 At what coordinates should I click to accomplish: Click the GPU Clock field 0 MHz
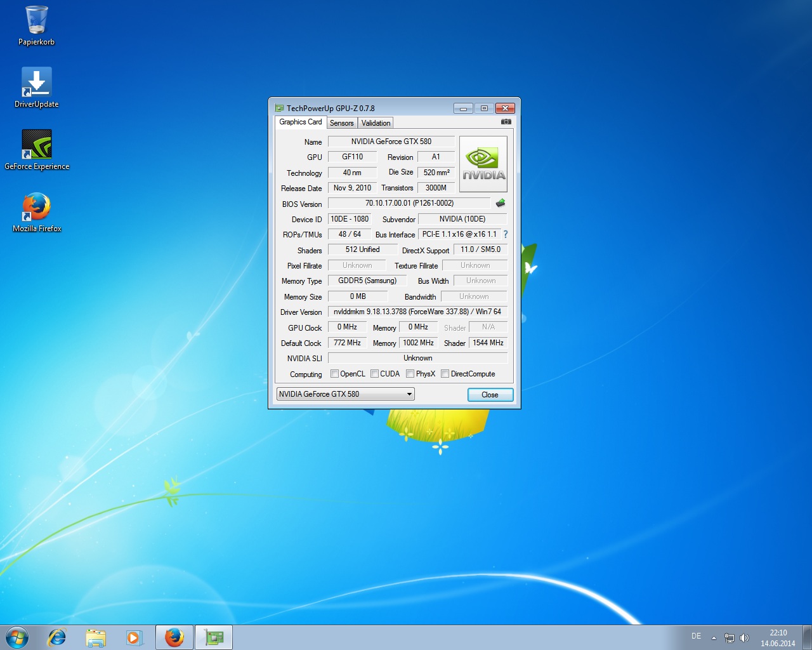coord(347,327)
